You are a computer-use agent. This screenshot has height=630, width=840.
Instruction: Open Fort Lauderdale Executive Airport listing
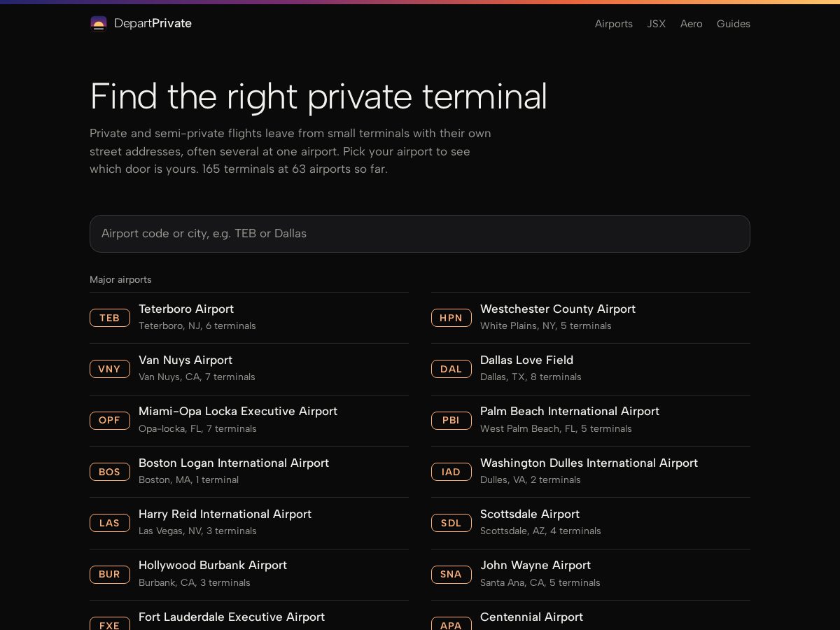[249, 615]
